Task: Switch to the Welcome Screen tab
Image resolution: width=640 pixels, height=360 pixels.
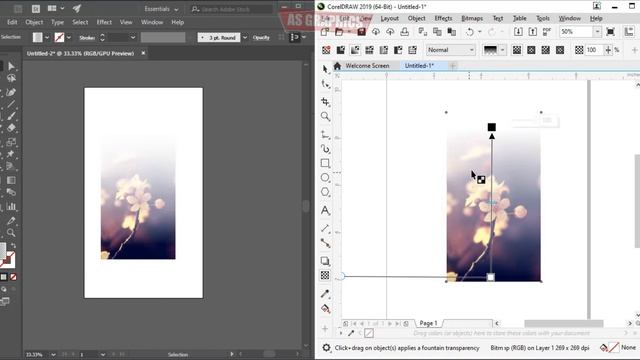Action: (x=367, y=66)
